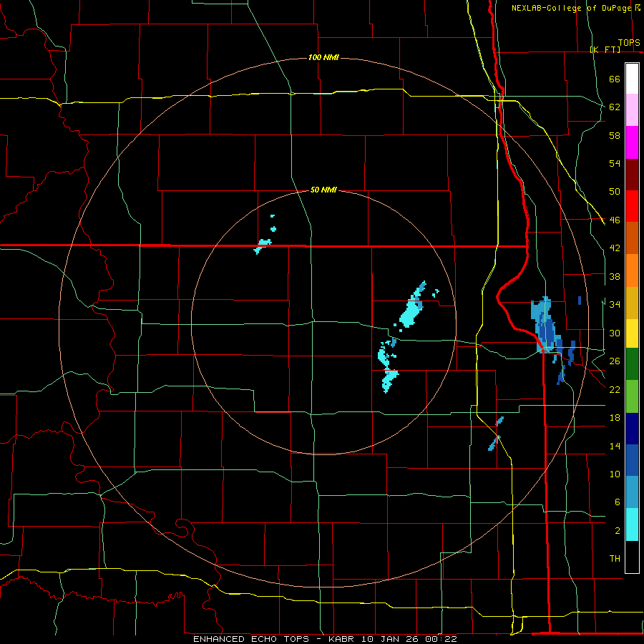Click the legend value 2
The image size is (644, 644).
(618, 531)
